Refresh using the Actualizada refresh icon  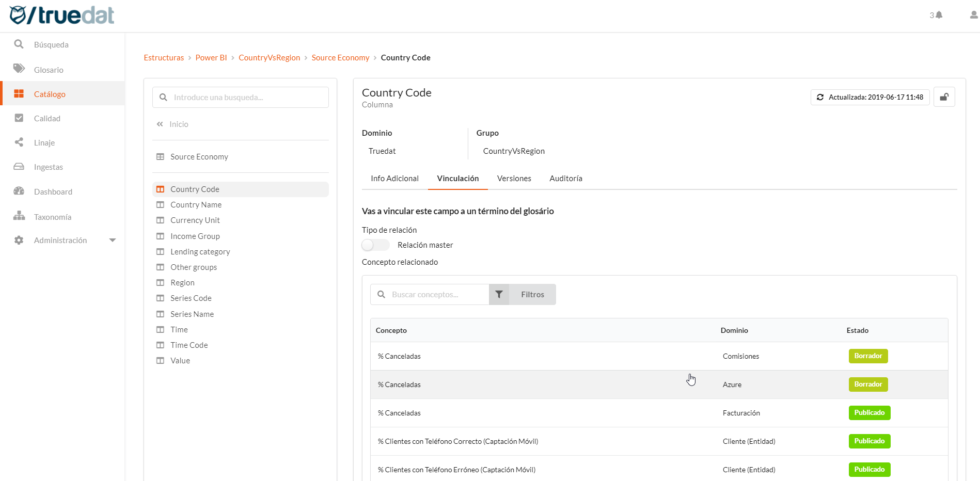pos(820,97)
